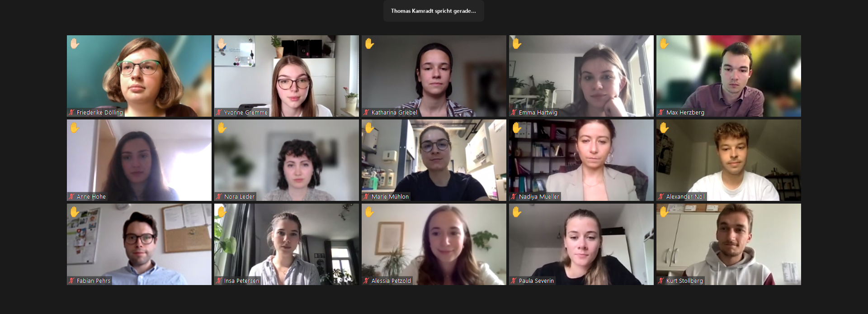Click raised hand icon on Kurt Stollberg's video
This screenshot has width=868, height=314.
(664, 212)
